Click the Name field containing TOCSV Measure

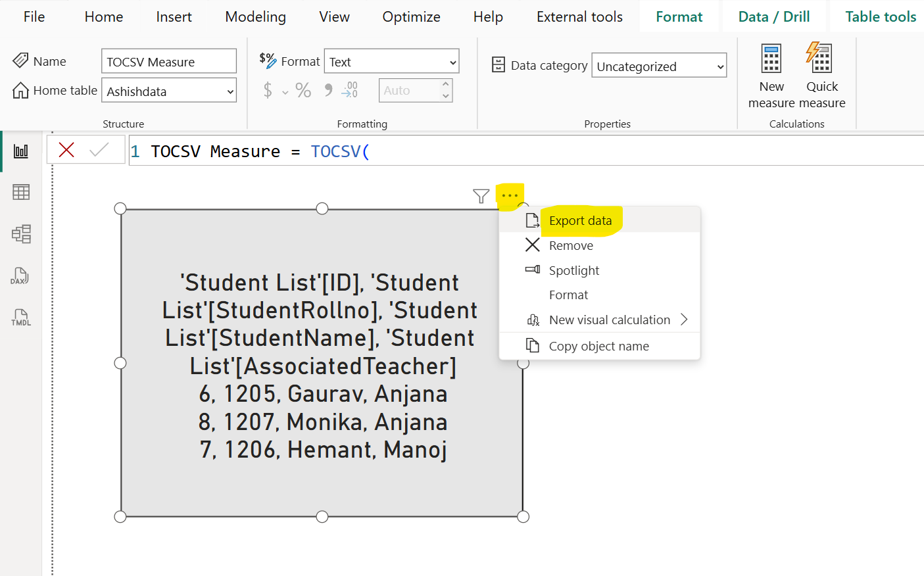[168, 60]
